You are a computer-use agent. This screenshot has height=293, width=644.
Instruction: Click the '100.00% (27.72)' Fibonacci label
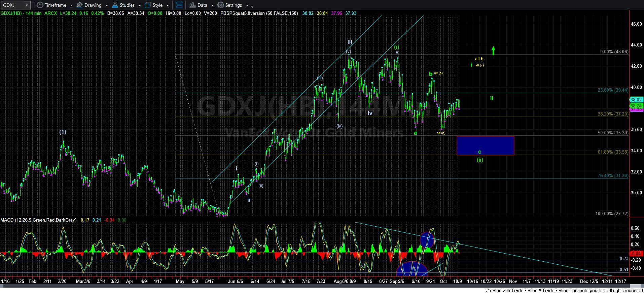tap(612, 214)
